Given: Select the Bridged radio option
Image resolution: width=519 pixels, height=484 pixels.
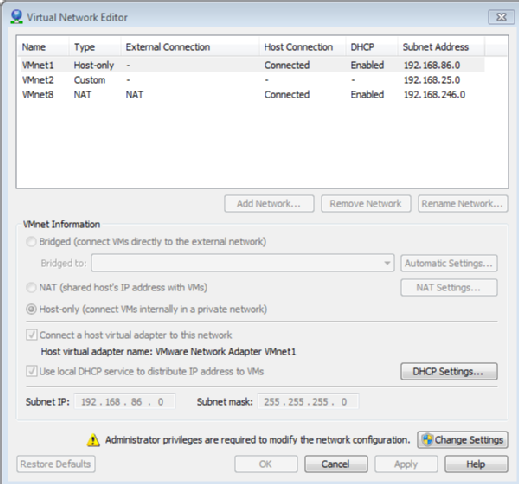Looking at the screenshot, I should [x=31, y=242].
